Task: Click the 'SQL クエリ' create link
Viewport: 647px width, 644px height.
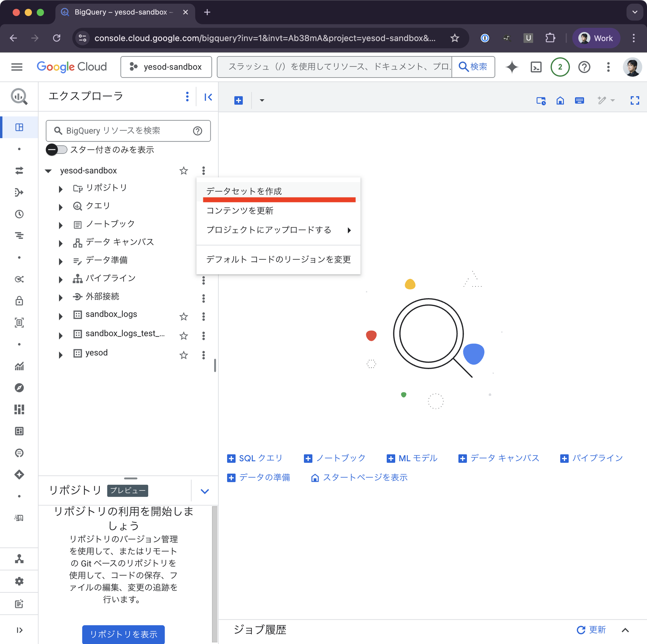Action: click(x=255, y=458)
